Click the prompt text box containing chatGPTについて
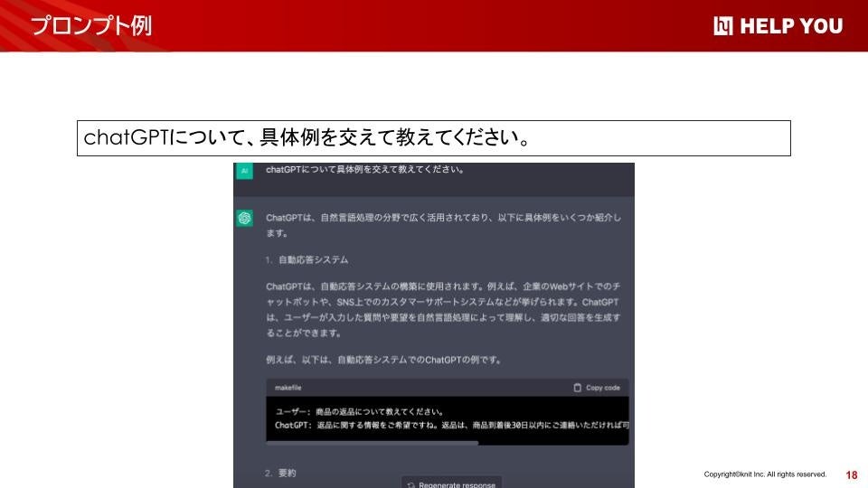868x488 pixels. tap(433, 138)
